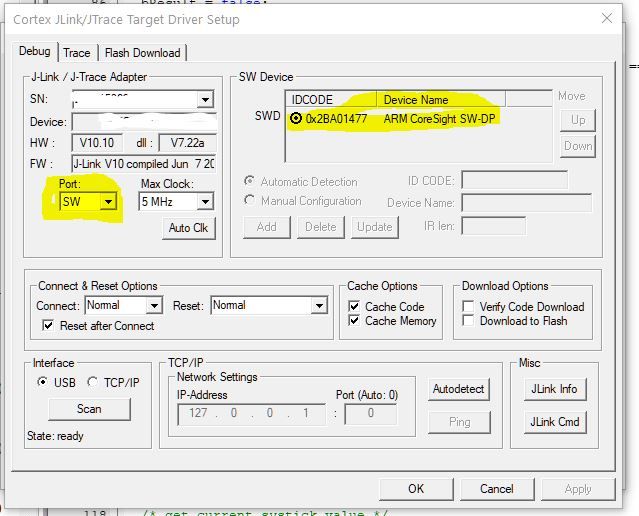
Task: Click ARM CoreSight SW-DP device name
Action: [x=439, y=119]
